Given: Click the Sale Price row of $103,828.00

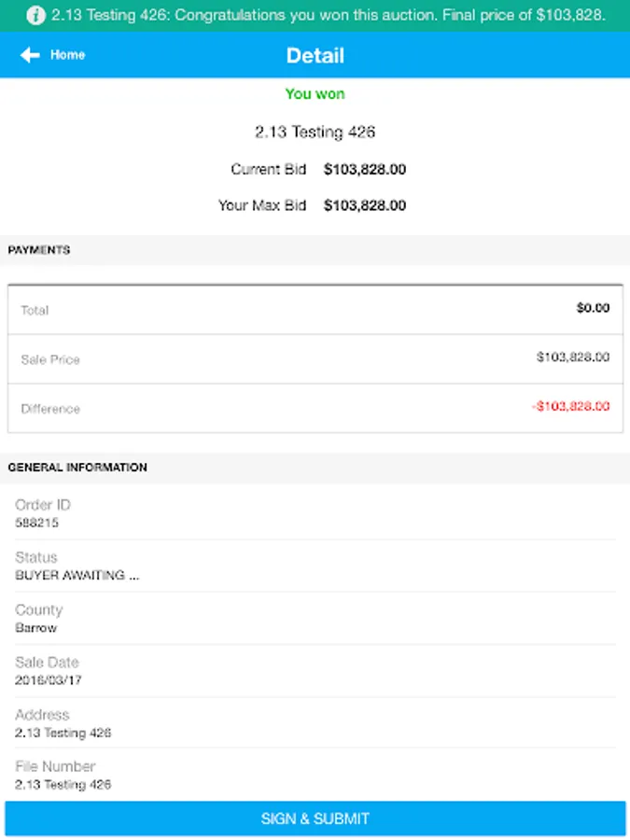Looking at the screenshot, I should (315, 358).
